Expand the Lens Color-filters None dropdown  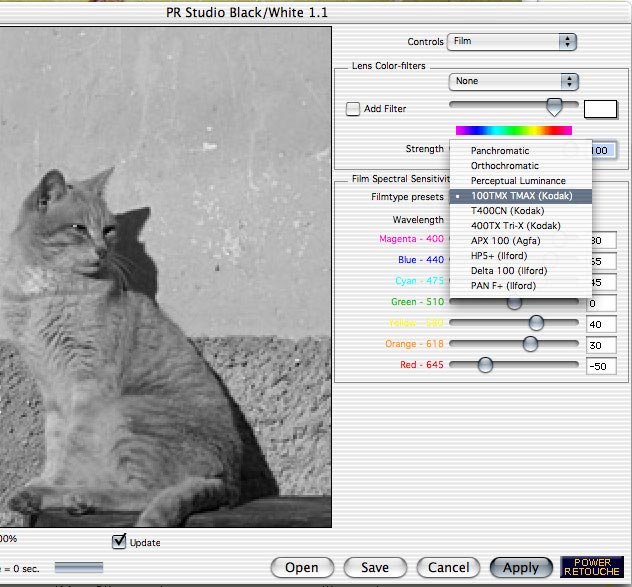click(514, 82)
